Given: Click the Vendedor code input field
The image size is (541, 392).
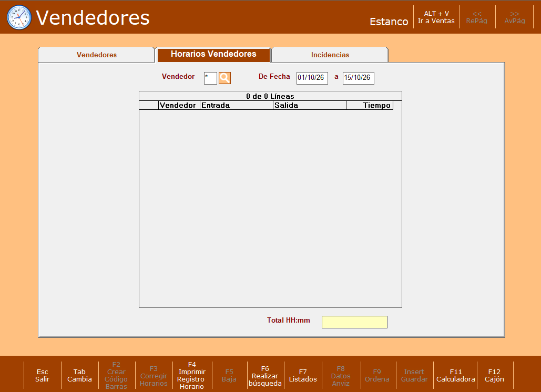Looking at the screenshot, I should (x=210, y=78).
